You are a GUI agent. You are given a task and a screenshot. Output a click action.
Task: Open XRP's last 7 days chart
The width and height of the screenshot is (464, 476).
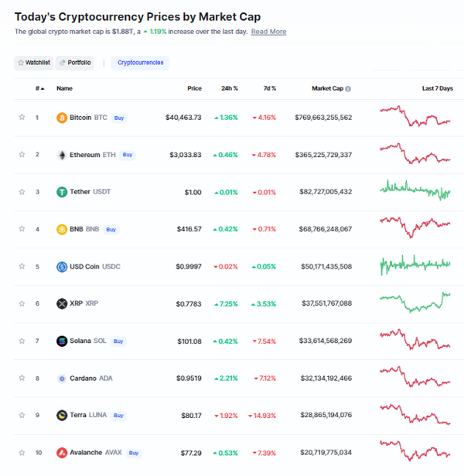[x=415, y=303]
